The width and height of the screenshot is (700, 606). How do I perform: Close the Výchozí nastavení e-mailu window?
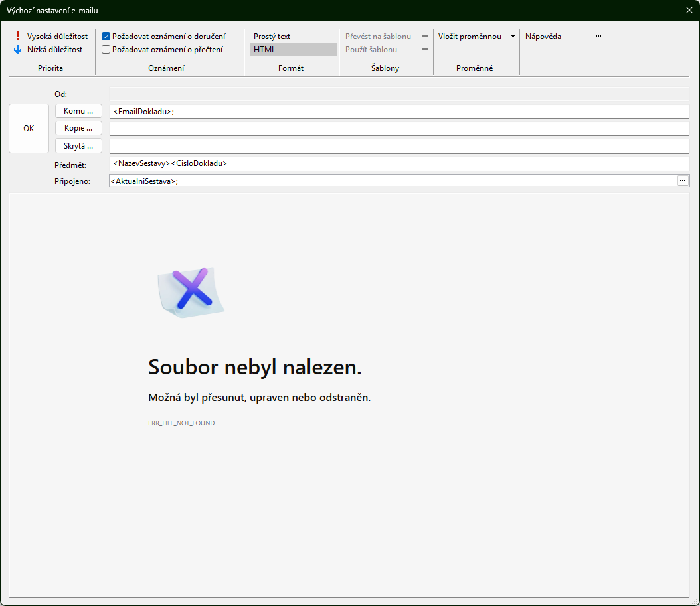click(689, 10)
